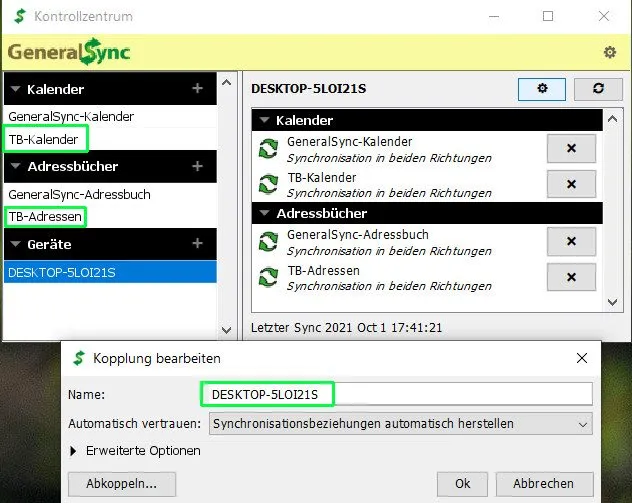Viewport: 632px width, 503px height.
Task: Select TB-Kalender in the sidebar
Action: [44, 139]
